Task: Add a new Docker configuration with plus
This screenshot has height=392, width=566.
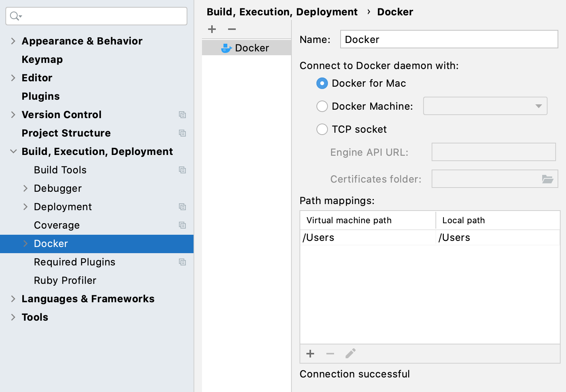Action: [212, 29]
